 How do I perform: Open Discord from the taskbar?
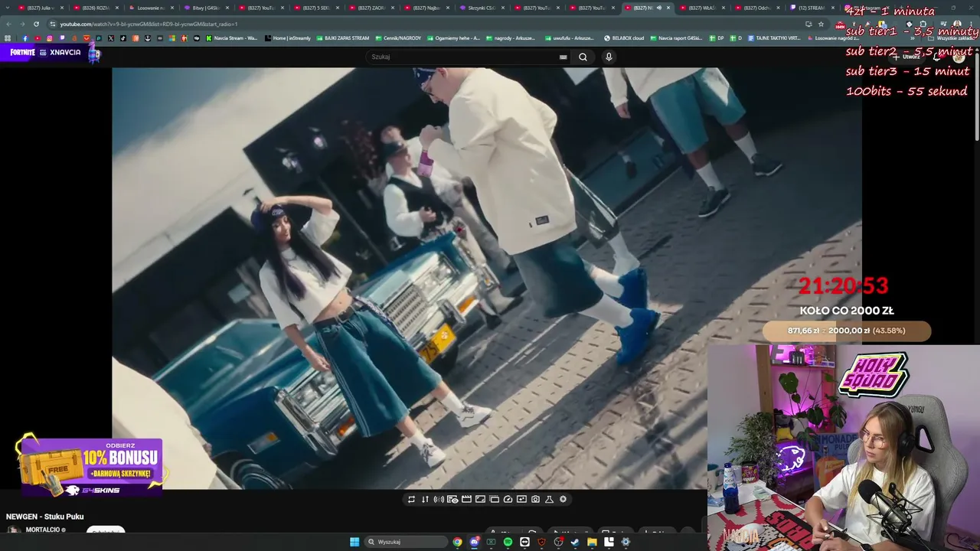tap(474, 542)
